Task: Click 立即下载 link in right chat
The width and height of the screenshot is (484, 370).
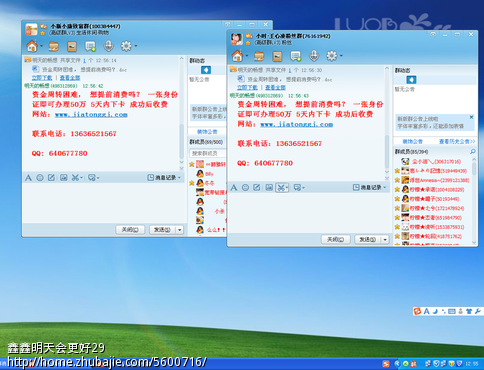Action: pyautogui.click(x=247, y=87)
